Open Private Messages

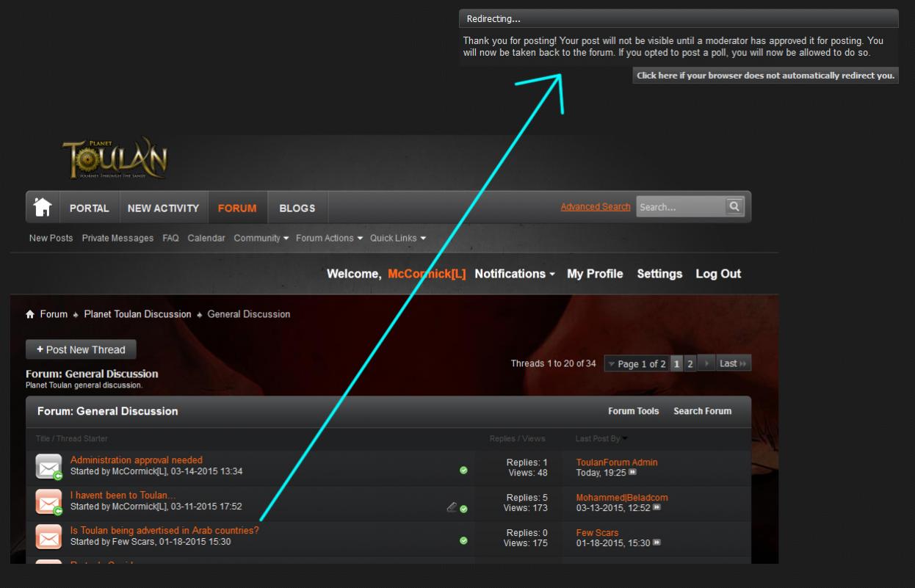[x=117, y=238]
